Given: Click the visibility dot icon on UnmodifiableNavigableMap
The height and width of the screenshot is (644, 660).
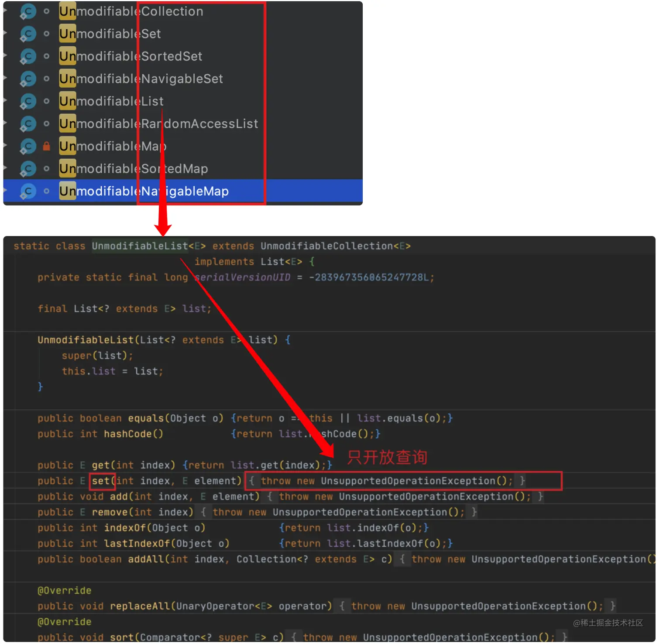Looking at the screenshot, I should coord(46,191).
